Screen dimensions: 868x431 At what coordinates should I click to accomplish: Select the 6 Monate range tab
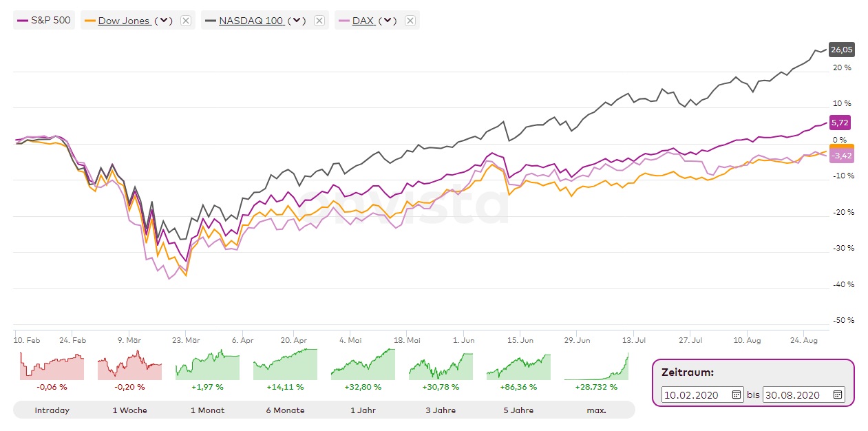coord(285,410)
